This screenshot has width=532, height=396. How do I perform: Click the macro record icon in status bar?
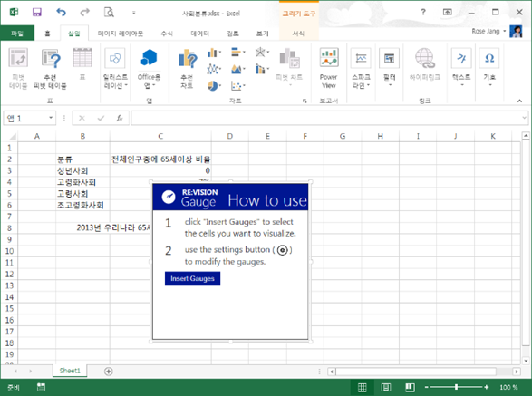point(41,387)
